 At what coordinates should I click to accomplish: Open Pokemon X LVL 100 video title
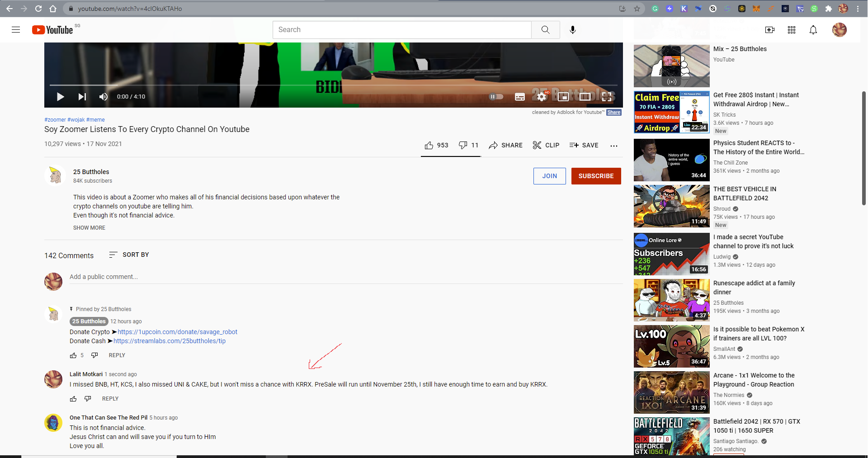click(759, 334)
